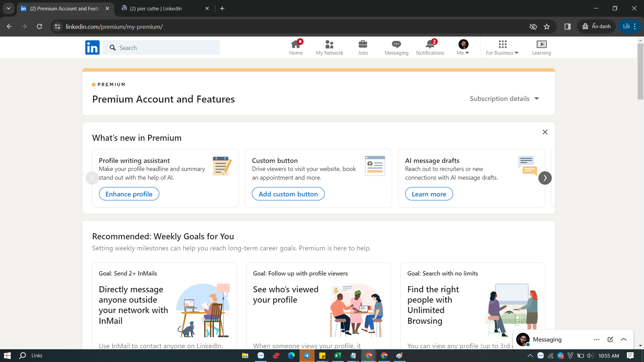Open Sticky Notes from the taskbar
The width and height of the screenshot is (644, 362).
click(322, 356)
